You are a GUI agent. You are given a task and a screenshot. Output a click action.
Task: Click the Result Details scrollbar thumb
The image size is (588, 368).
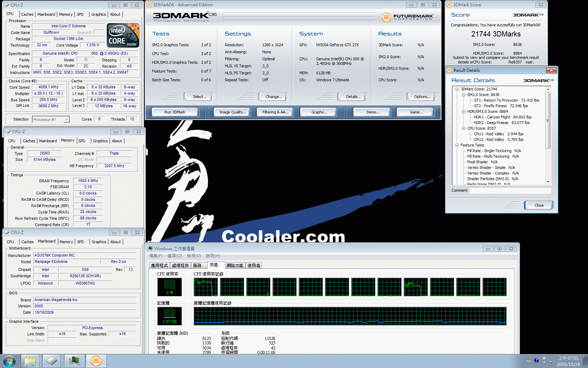pos(548,120)
